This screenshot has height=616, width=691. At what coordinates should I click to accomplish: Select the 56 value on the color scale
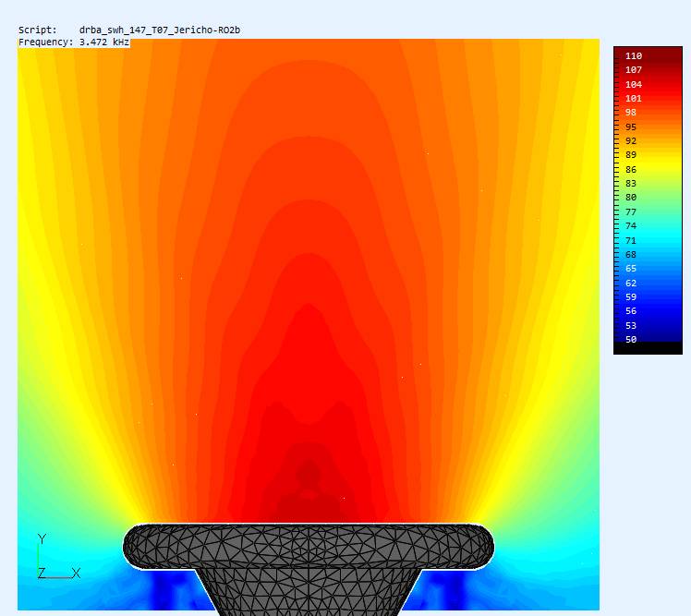(x=631, y=311)
